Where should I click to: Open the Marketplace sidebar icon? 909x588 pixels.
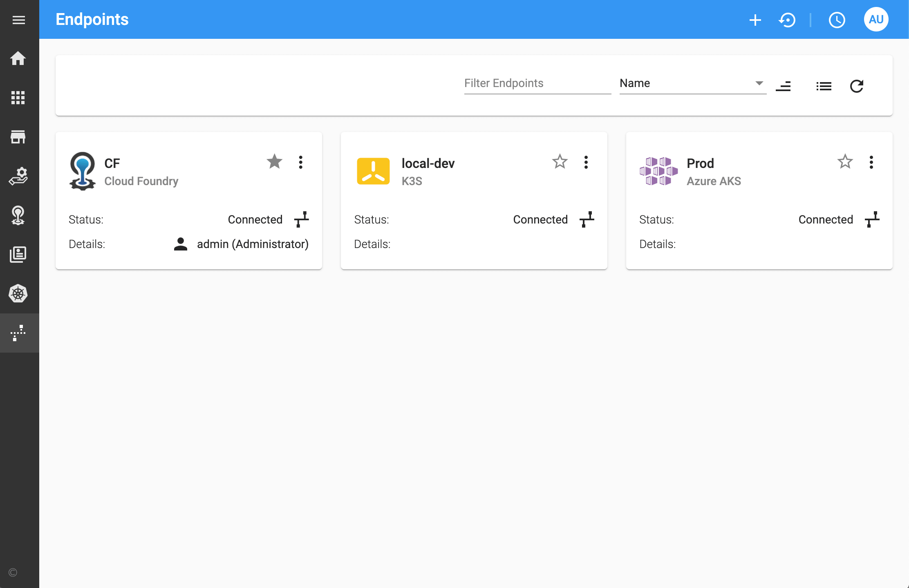coord(18,137)
